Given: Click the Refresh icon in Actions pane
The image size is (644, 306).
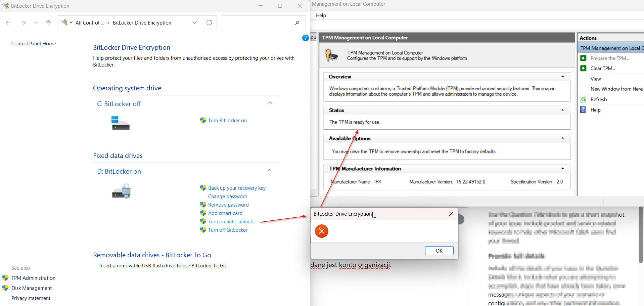Looking at the screenshot, I should (584, 99).
